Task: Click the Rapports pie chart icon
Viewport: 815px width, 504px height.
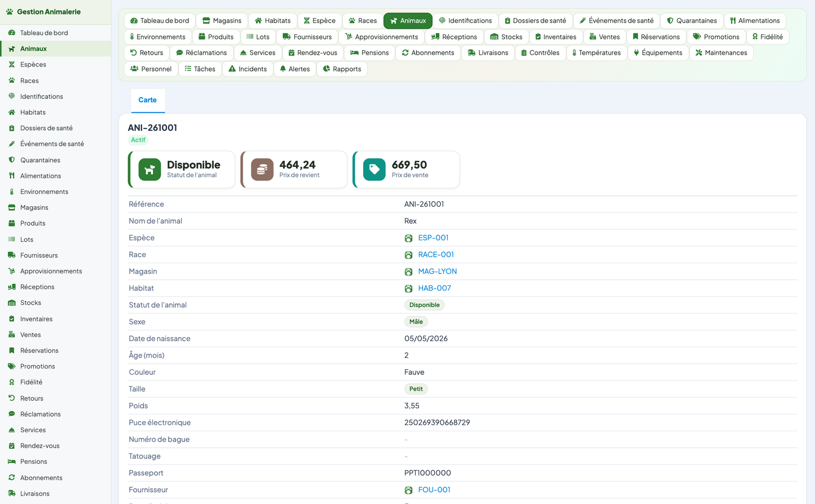Action: [x=326, y=69]
